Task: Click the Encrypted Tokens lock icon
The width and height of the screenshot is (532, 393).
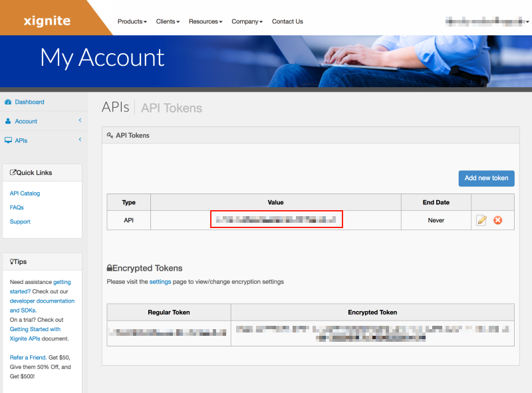Action: [110, 268]
